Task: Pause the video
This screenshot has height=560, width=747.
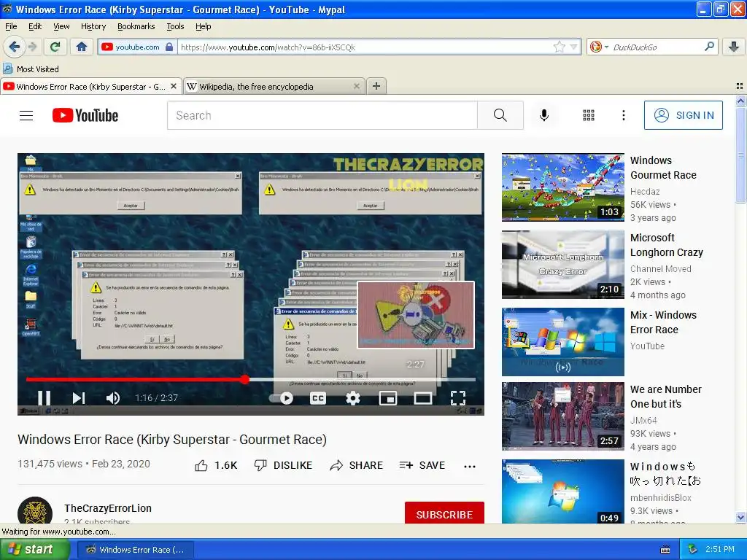Action: [44, 397]
